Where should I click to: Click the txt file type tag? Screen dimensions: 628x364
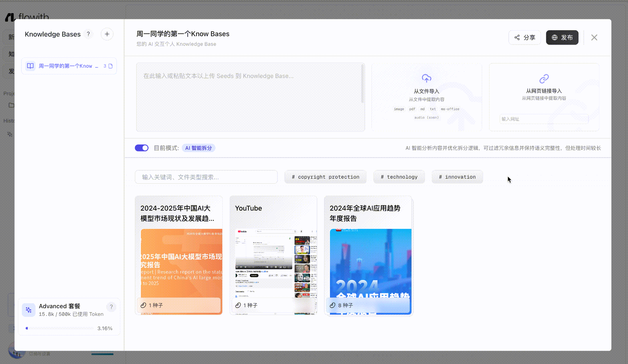point(433,109)
